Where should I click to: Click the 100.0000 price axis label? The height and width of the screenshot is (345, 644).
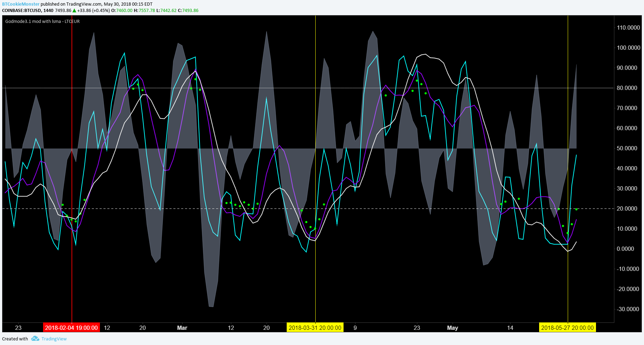click(628, 48)
